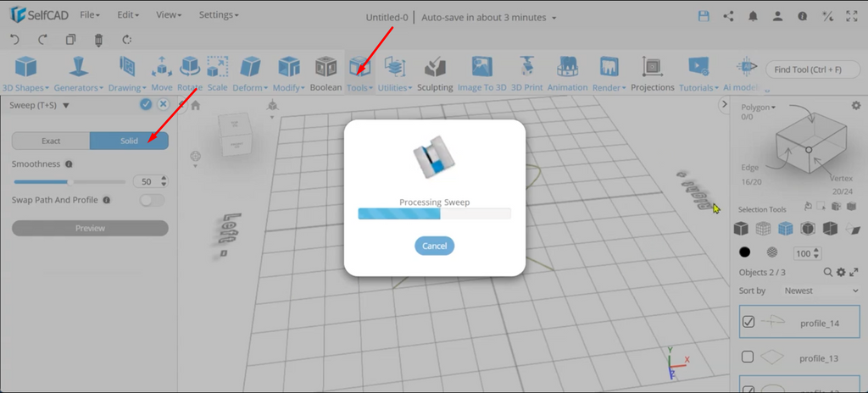868x393 pixels.
Task: Open the Animation tool
Action: pyautogui.click(x=567, y=73)
